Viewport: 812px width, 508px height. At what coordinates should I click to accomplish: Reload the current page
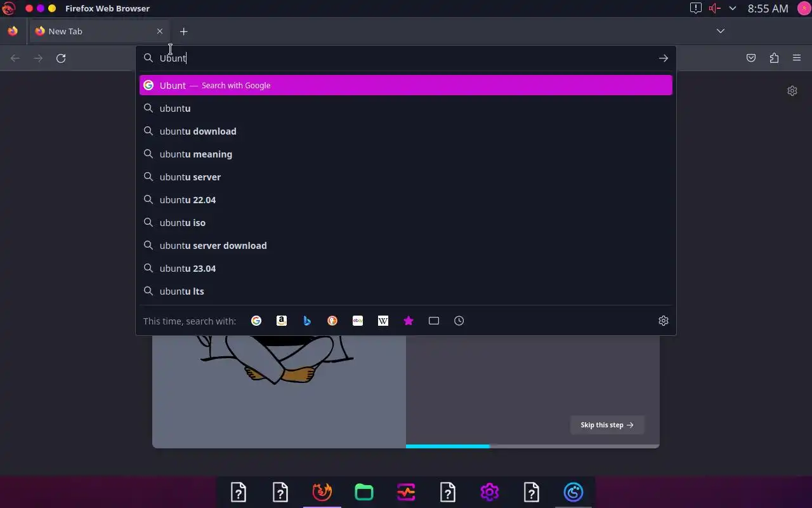(x=61, y=58)
